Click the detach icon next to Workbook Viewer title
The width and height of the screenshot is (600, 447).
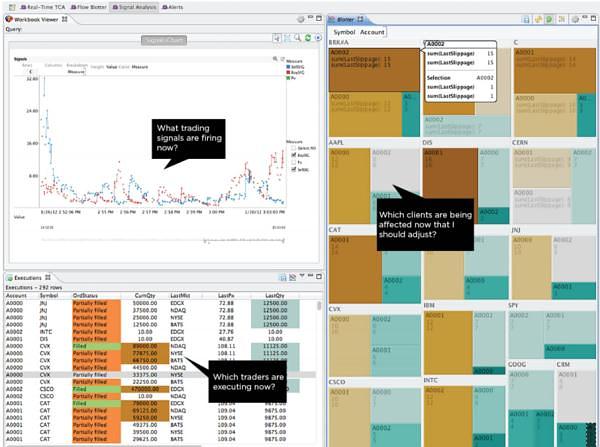tap(65, 19)
